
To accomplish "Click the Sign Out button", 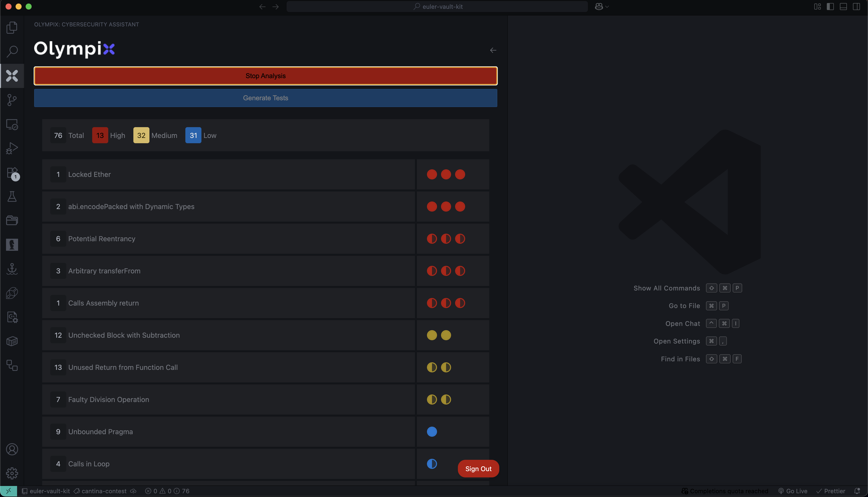I will [478, 469].
